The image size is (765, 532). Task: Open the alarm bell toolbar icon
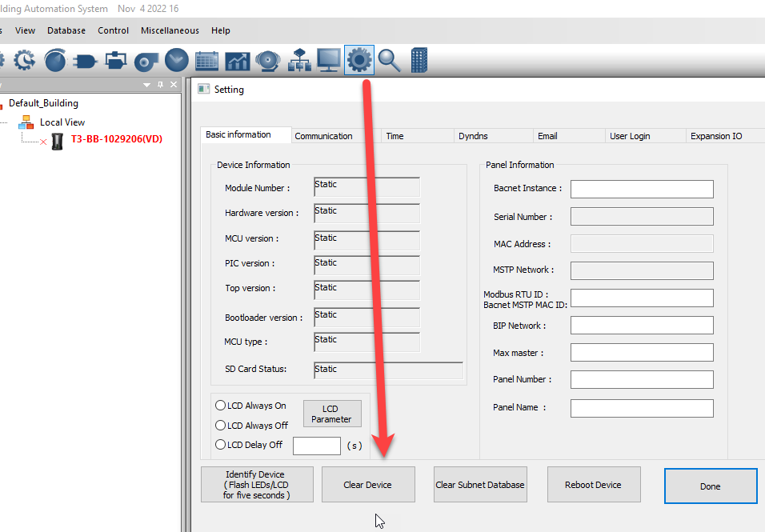268,60
